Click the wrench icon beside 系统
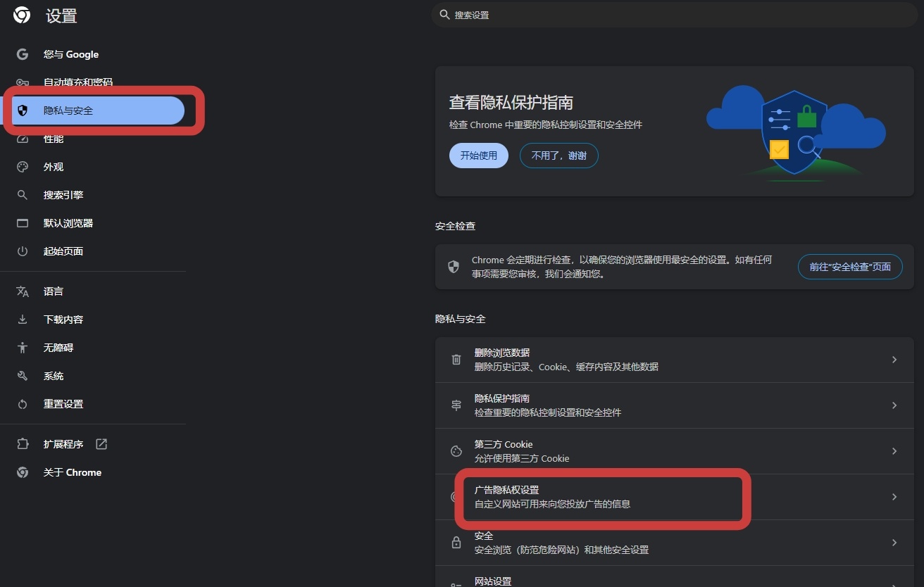 point(23,376)
